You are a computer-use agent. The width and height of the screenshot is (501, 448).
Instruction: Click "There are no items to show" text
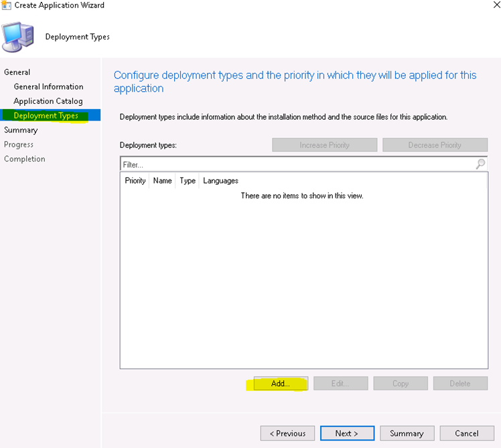[302, 196]
